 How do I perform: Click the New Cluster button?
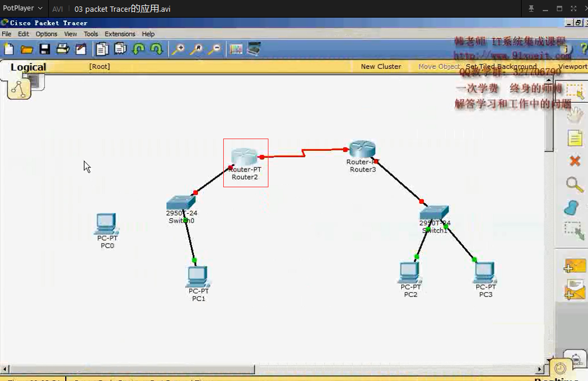click(x=381, y=66)
